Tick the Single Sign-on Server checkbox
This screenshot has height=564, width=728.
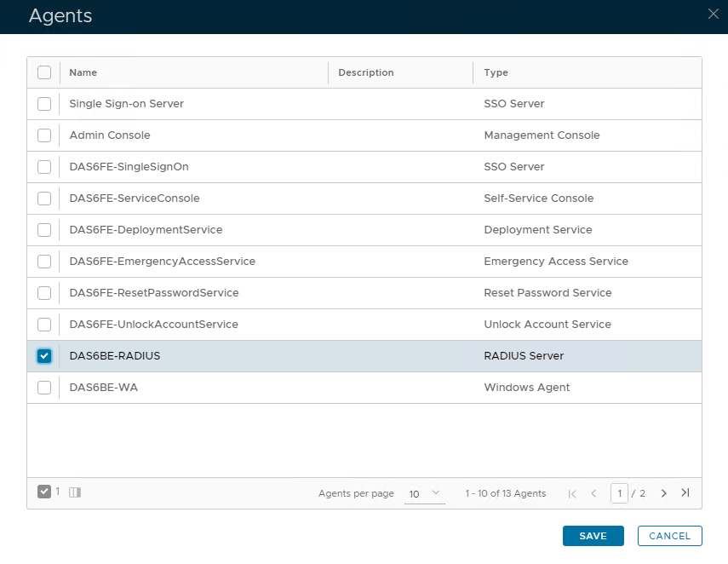(44, 104)
